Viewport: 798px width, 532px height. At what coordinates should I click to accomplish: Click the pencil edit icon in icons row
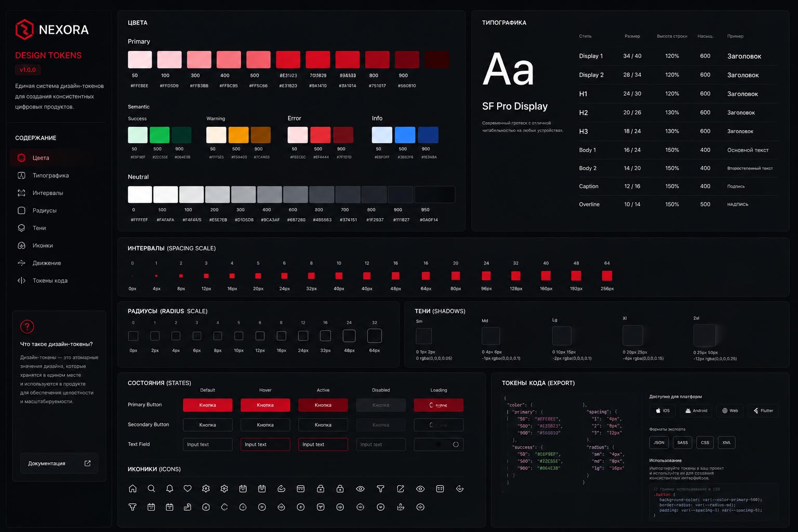401,488
